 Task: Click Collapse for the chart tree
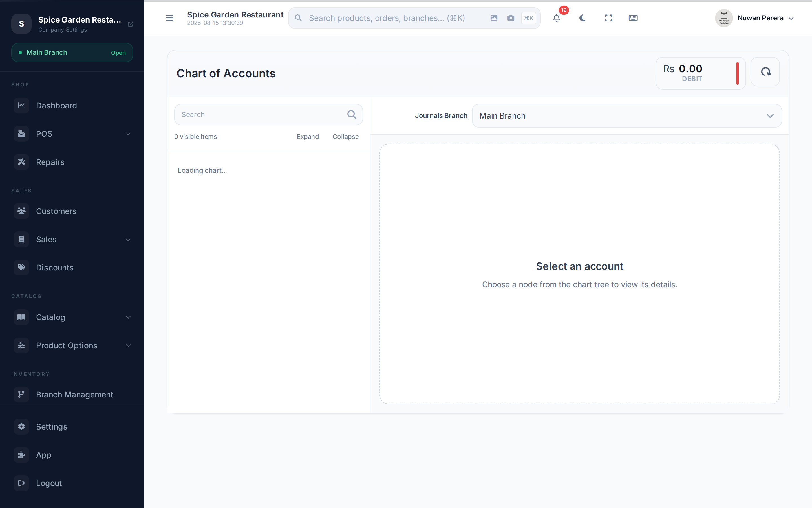pyautogui.click(x=346, y=137)
